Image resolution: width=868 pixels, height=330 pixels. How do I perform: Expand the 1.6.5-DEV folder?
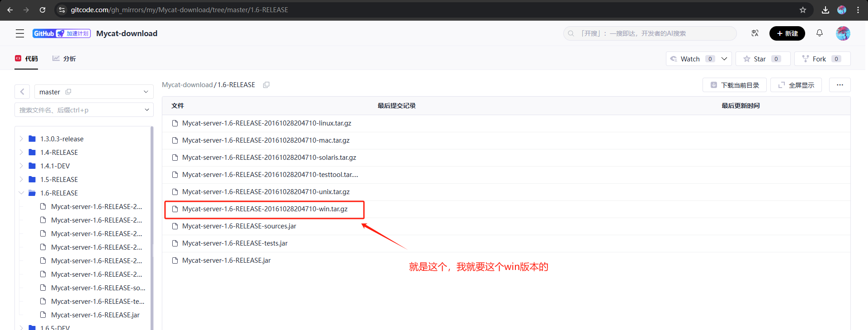click(21, 327)
